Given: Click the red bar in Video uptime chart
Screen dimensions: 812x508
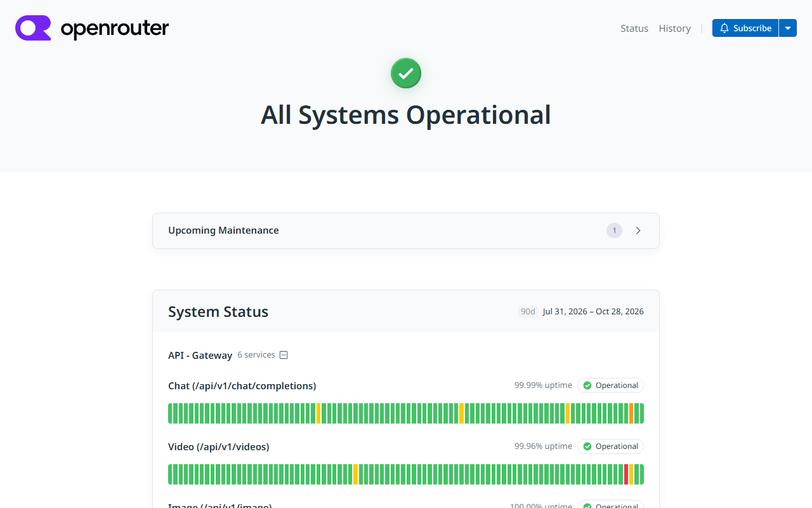Looking at the screenshot, I should pos(626,474).
